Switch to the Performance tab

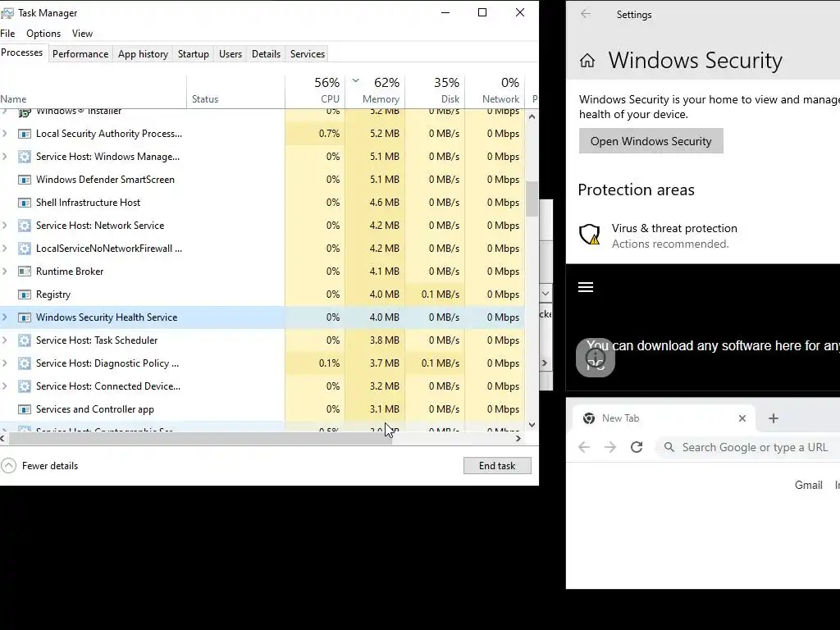[80, 54]
